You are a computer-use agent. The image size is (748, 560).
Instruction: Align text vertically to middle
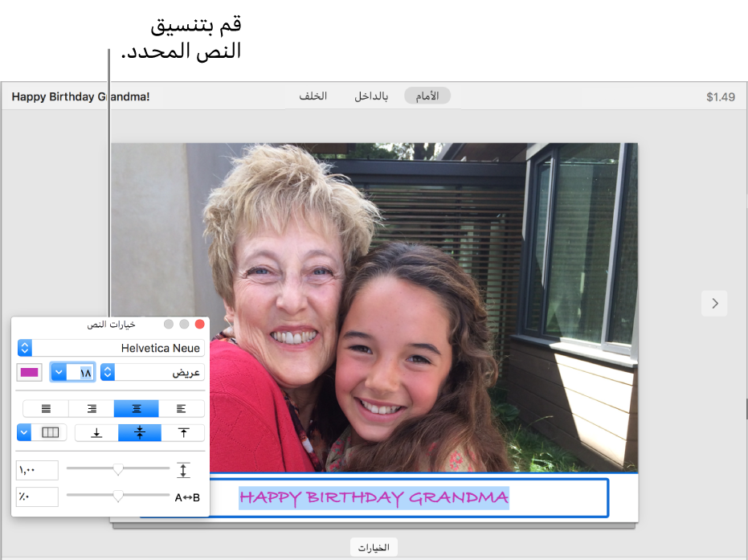(x=140, y=433)
